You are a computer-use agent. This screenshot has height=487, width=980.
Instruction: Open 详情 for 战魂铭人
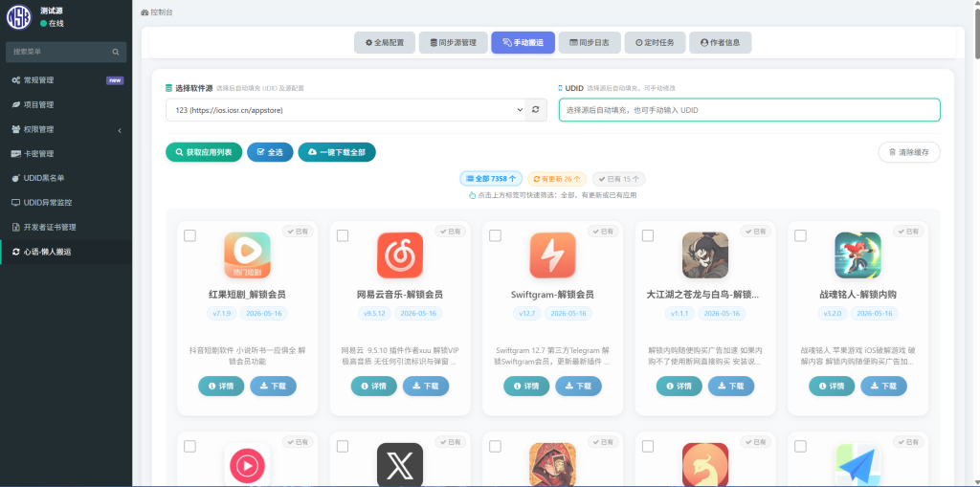pyautogui.click(x=832, y=387)
